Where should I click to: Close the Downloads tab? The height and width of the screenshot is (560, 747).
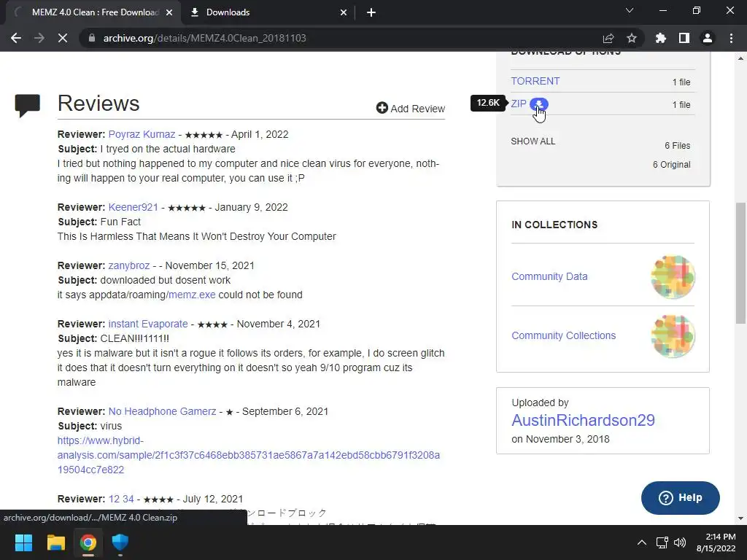click(x=344, y=12)
